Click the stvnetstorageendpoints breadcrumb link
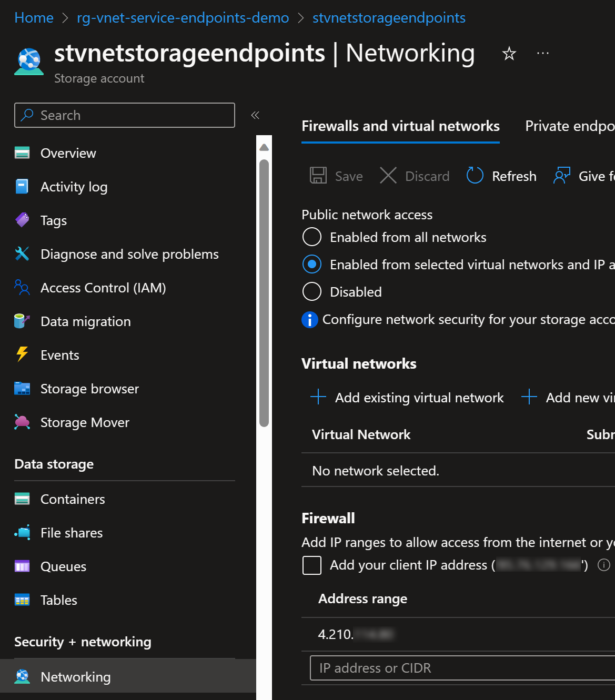This screenshot has width=615, height=700. tap(389, 18)
